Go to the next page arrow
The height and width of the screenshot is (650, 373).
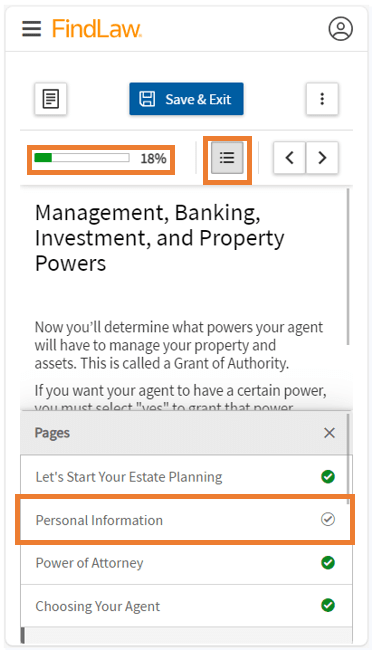[322, 158]
